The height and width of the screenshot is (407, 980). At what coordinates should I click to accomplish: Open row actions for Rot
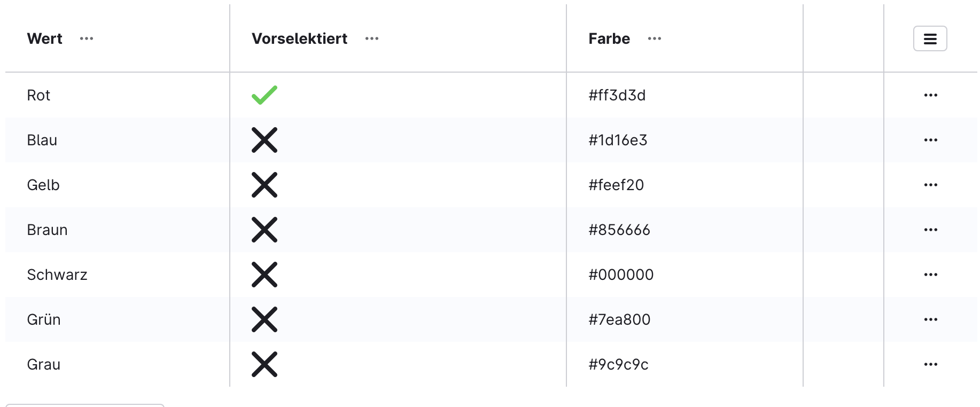pos(930,95)
